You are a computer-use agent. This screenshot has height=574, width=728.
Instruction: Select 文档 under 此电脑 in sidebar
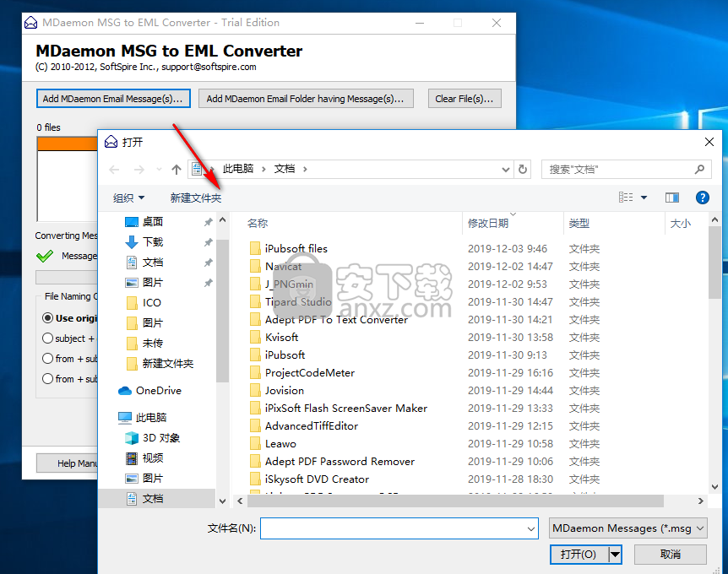click(x=153, y=499)
